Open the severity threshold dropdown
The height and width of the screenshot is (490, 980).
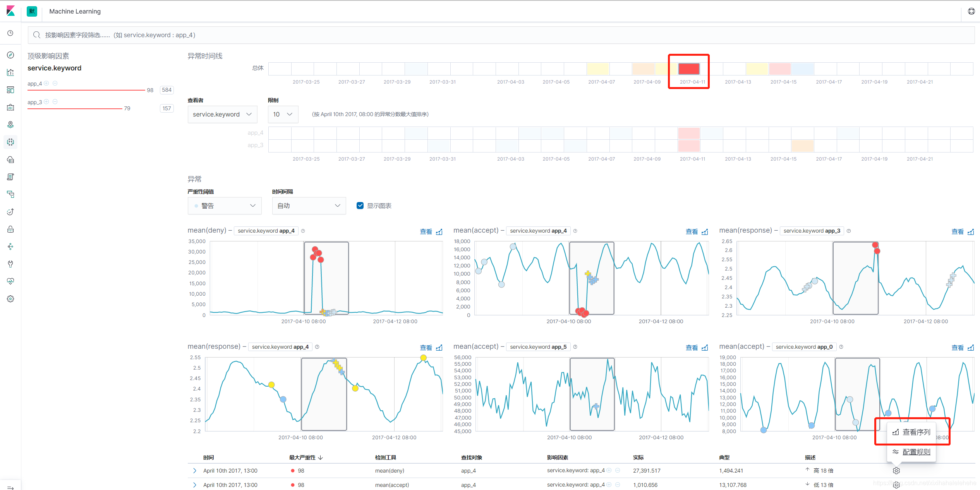[x=225, y=206]
